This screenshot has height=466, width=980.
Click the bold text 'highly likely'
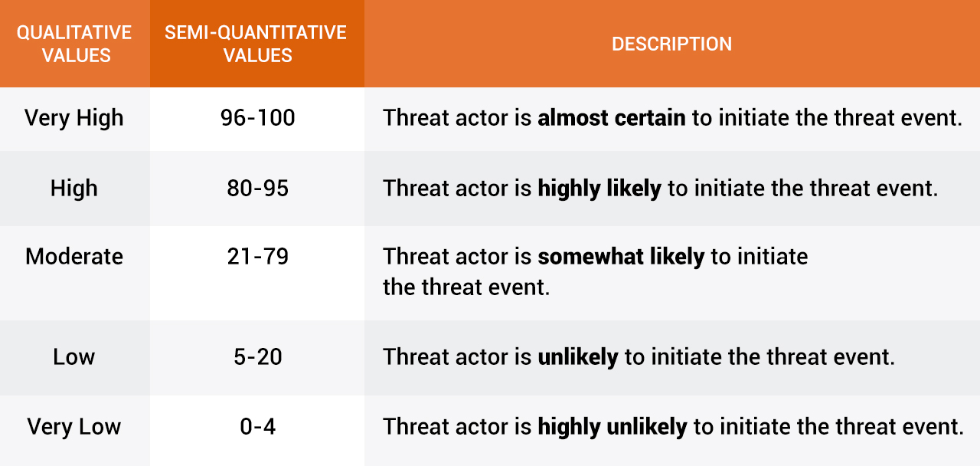(599, 189)
